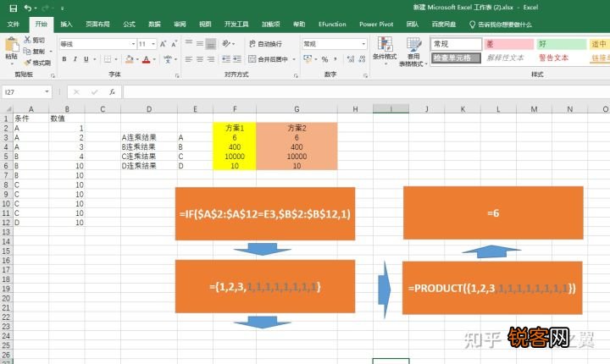Switch to the Data (数据) tab
The image size is (610, 364).
coord(154,24)
